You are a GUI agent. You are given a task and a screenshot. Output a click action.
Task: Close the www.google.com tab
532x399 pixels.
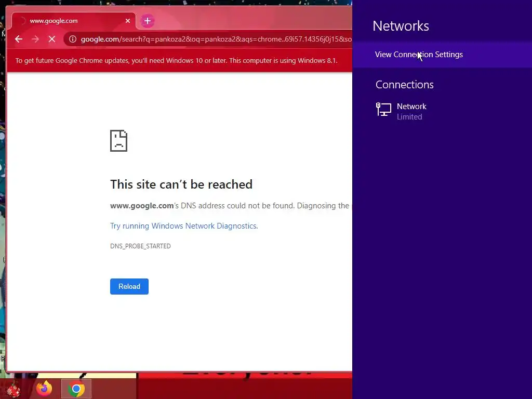click(128, 21)
